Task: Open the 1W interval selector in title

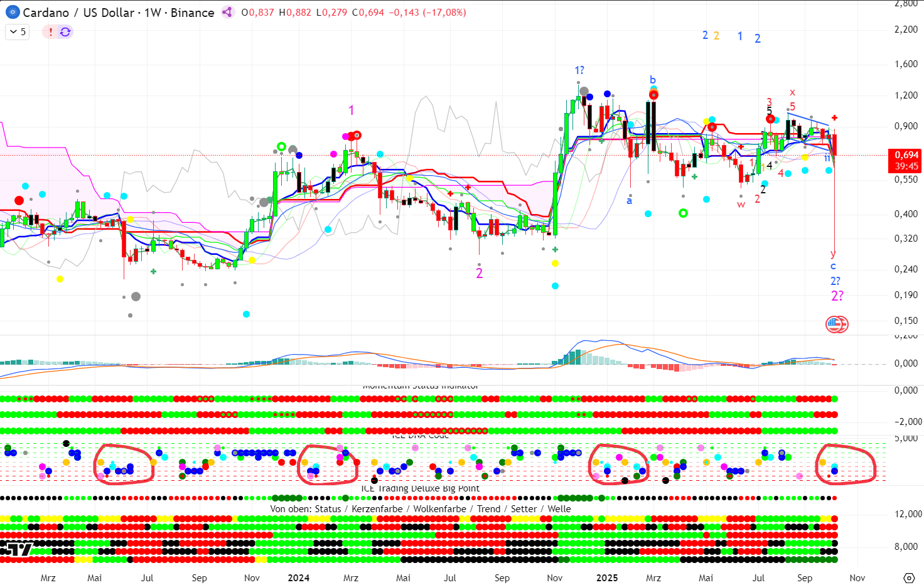Action: point(153,13)
